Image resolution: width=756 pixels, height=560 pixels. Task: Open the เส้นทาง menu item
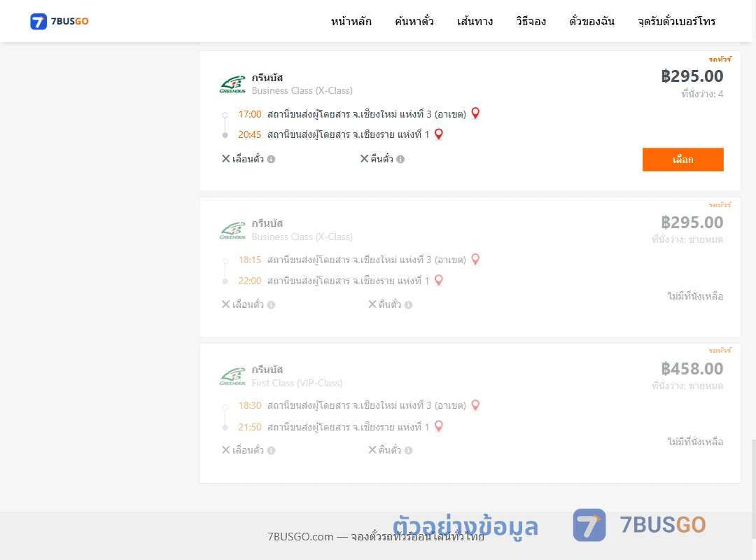tap(475, 21)
